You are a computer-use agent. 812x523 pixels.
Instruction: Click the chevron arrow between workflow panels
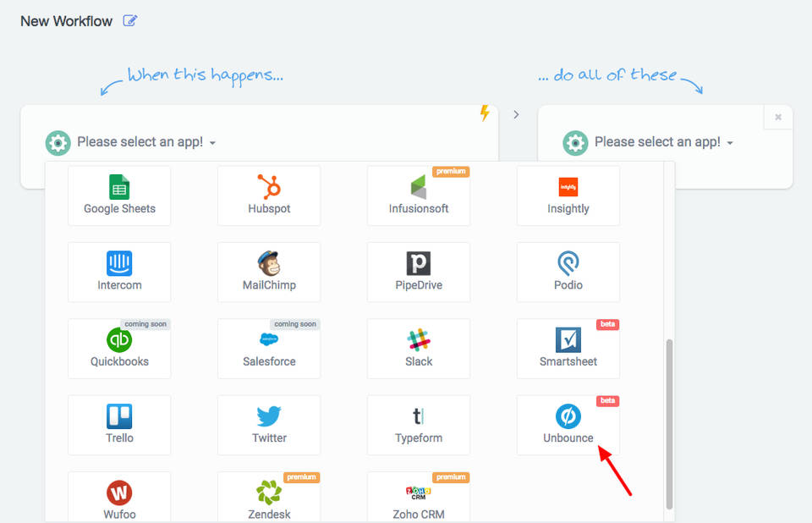[517, 114]
